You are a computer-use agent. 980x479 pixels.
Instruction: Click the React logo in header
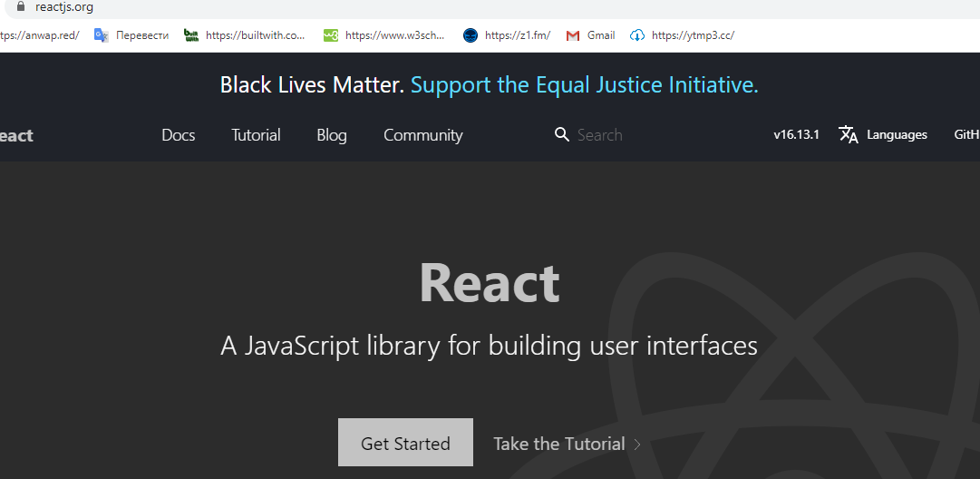(x=16, y=136)
